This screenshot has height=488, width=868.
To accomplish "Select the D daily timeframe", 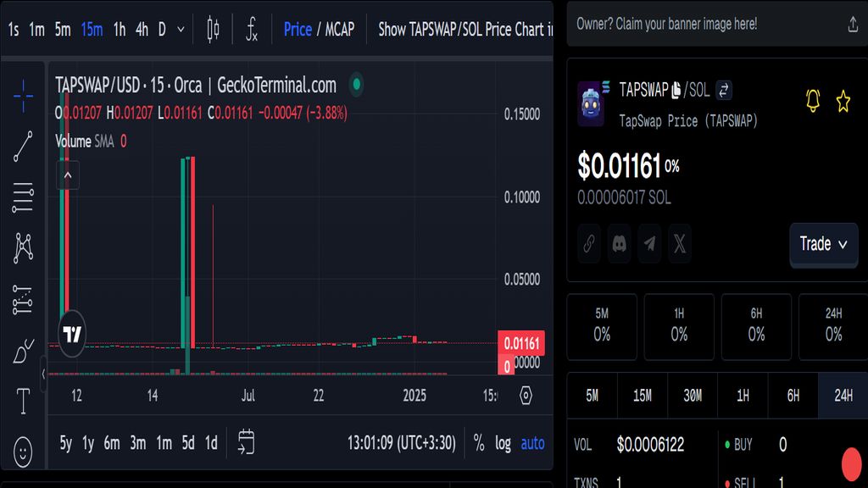I will pos(162,30).
